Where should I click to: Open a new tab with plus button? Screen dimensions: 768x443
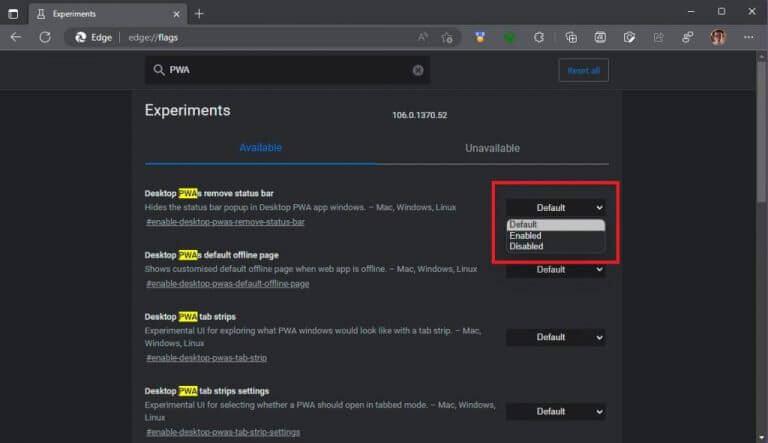pyautogui.click(x=199, y=14)
